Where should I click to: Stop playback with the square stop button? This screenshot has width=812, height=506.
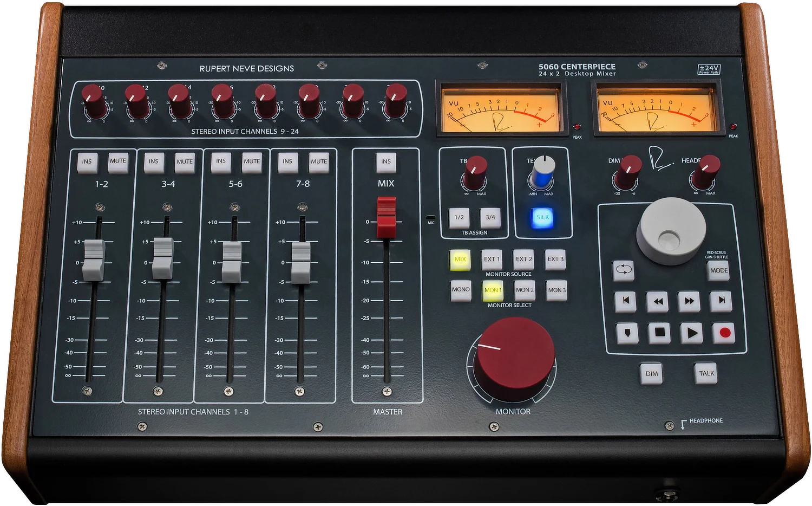pyautogui.click(x=659, y=332)
